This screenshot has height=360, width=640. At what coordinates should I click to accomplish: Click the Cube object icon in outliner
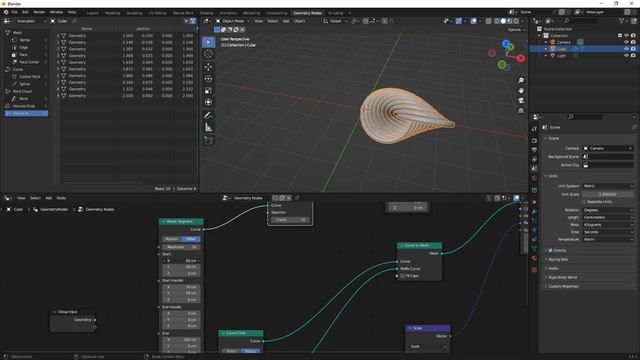pos(553,49)
